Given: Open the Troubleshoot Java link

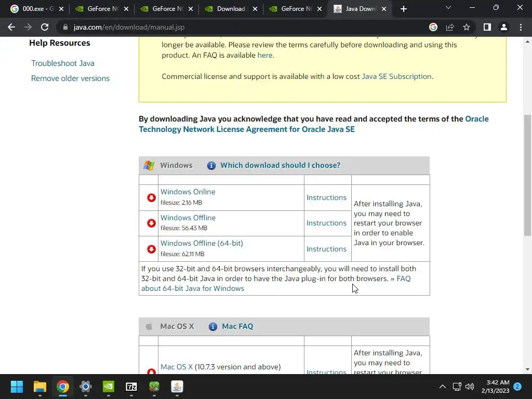Looking at the screenshot, I should [63, 63].
